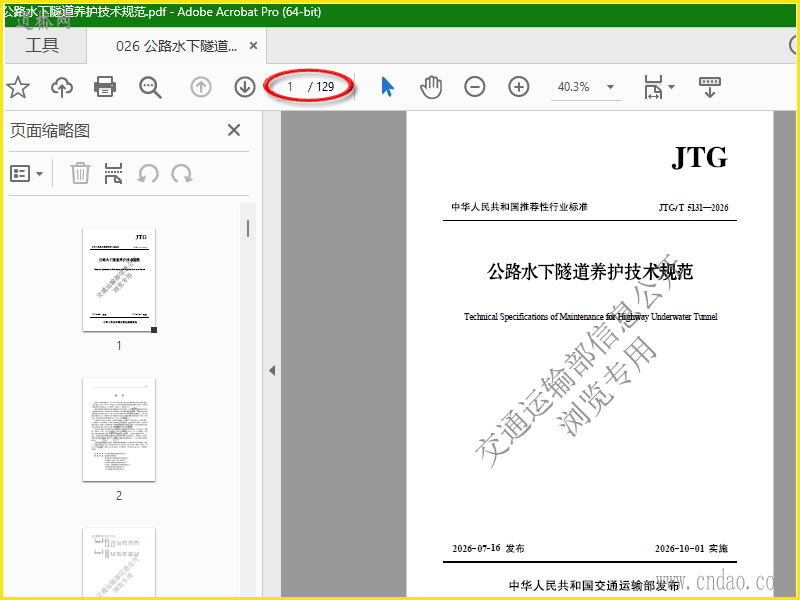Add the file to starred favorites
The height and width of the screenshot is (600, 800).
pos(18,87)
